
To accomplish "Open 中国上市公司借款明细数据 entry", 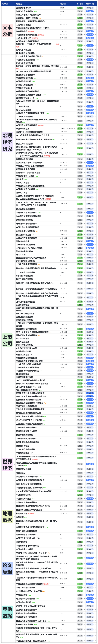I will pyautogui.click(x=27, y=227).
